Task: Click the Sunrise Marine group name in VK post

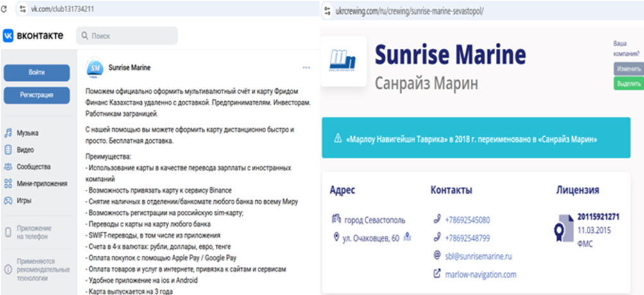Action: [x=130, y=68]
